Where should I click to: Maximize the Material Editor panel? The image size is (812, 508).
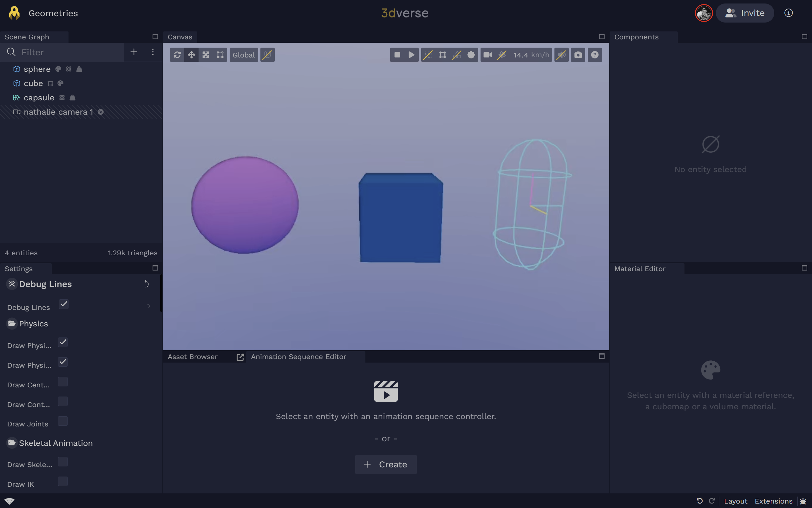pyautogui.click(x=804, y=268)
